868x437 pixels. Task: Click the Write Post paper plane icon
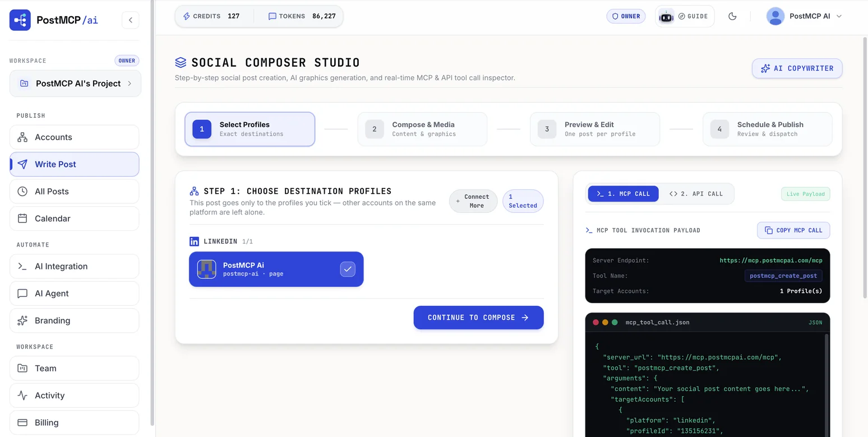tap(22, 164)
